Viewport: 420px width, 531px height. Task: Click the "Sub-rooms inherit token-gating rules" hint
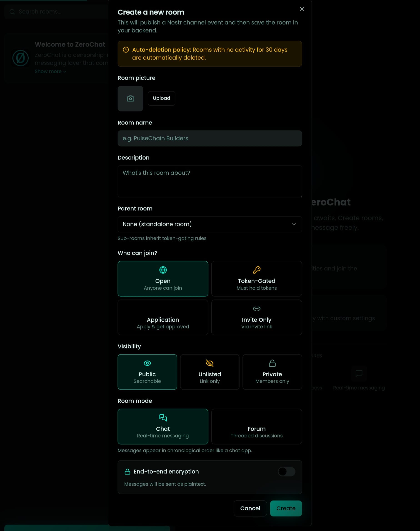tap(162, 238)
